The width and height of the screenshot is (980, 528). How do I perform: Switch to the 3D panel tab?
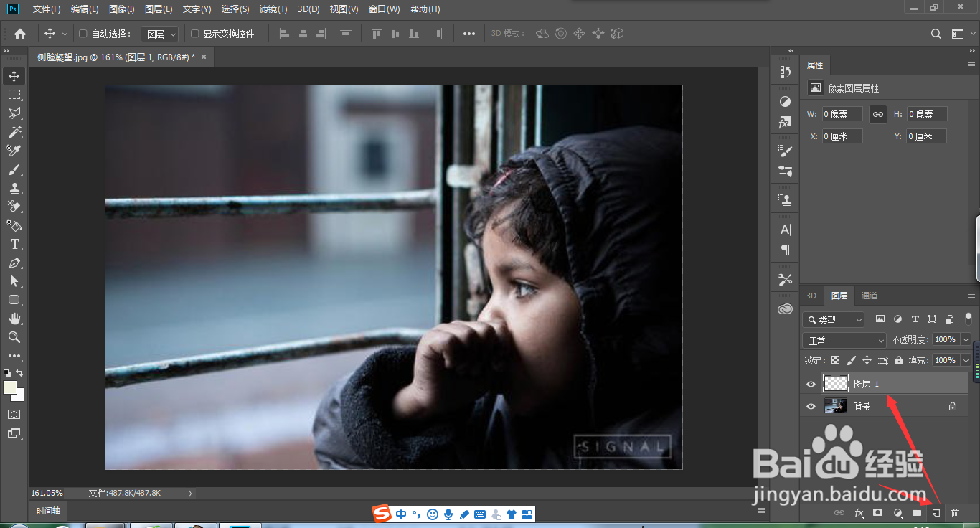[811, 296]
